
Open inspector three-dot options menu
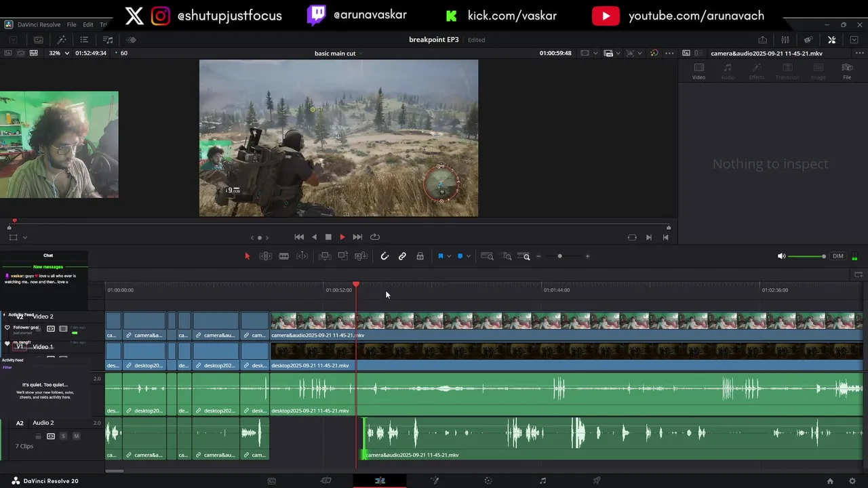859,53
